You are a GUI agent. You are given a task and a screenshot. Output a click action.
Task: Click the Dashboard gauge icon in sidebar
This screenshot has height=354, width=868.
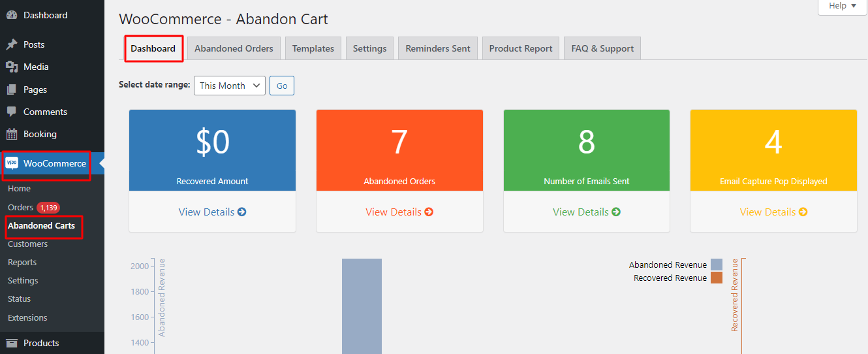12,15
